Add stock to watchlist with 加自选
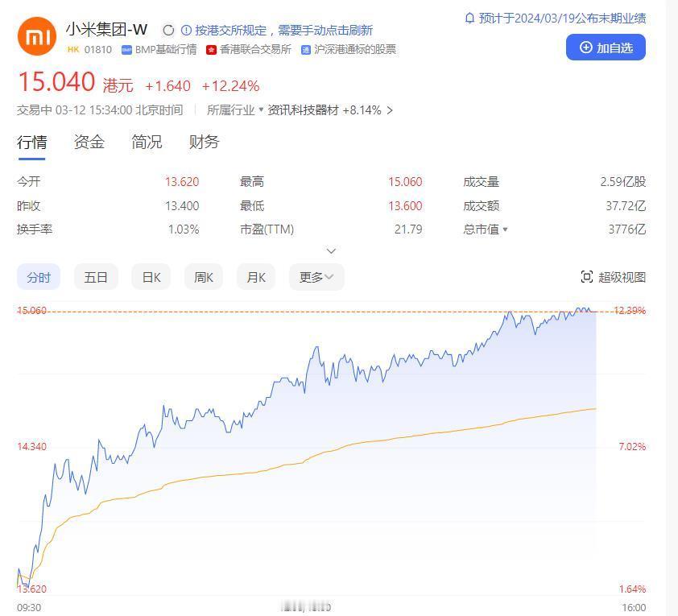Image resolution: width=678 pixels, height=616 pixels. pyautogui.click(x=606, y=48)
